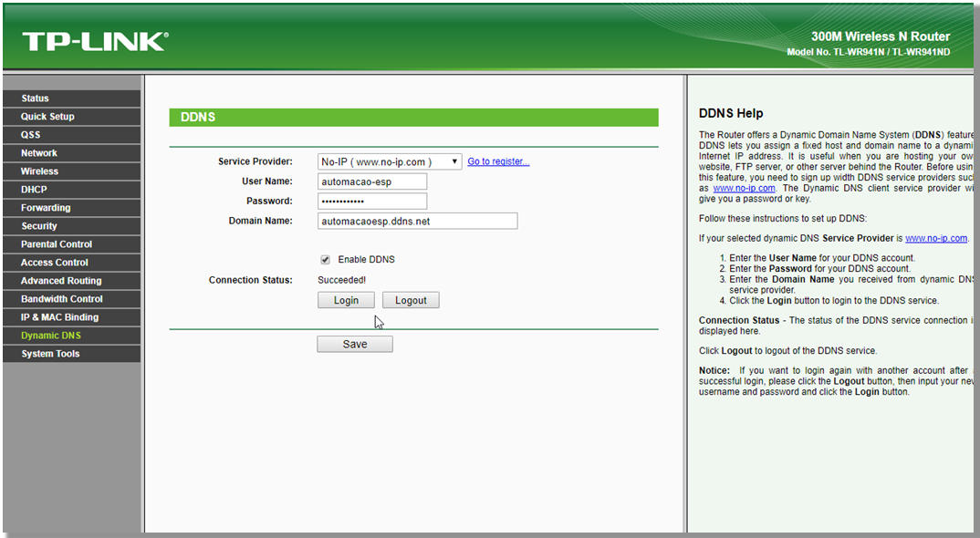Select Access Control menu item
The width and height of the screenshot is (980, 538).
71,263
